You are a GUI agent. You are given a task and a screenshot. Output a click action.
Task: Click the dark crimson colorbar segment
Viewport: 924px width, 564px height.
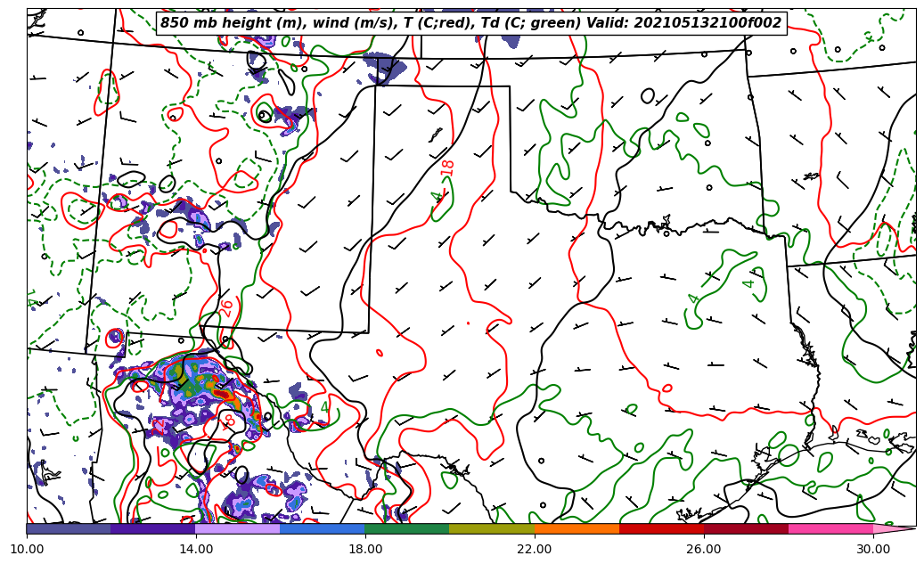pyautogui.click(x=746, y=528)
